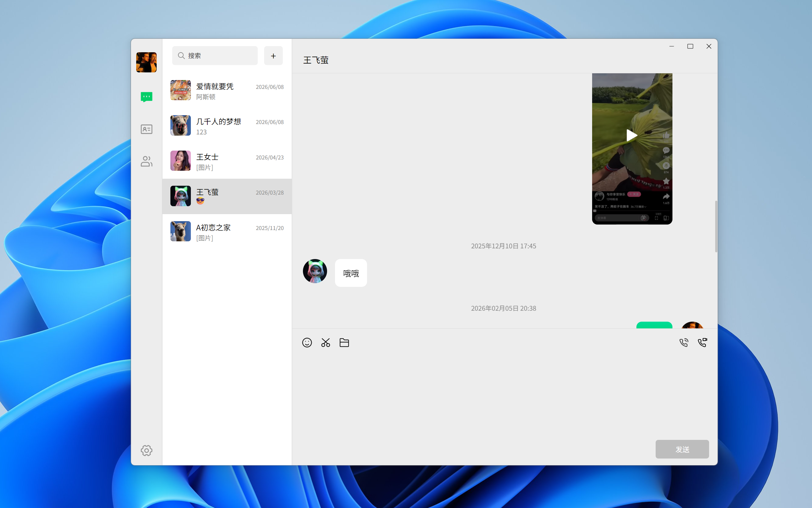Click the 2025/11/20 date on A初恋之家
Viewport: 812px width, 508px height.
tap(270, 228)
